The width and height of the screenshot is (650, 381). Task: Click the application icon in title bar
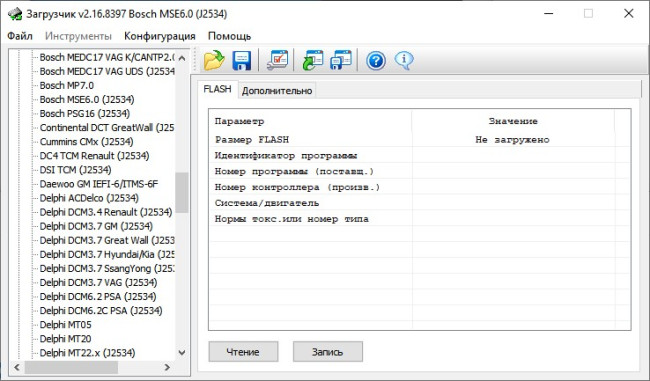pyautogui.click(x=15, y=14)
